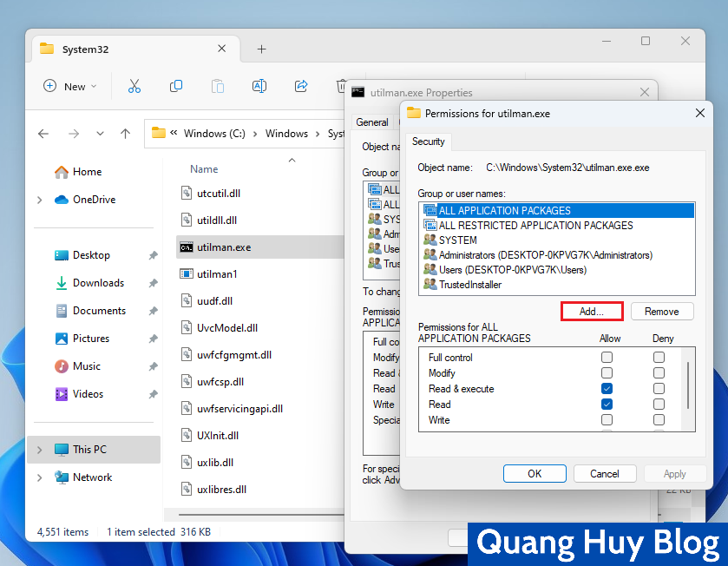
Task: Click the Rename icon in Explorer toolbar
Action: (x=259, y=86)
